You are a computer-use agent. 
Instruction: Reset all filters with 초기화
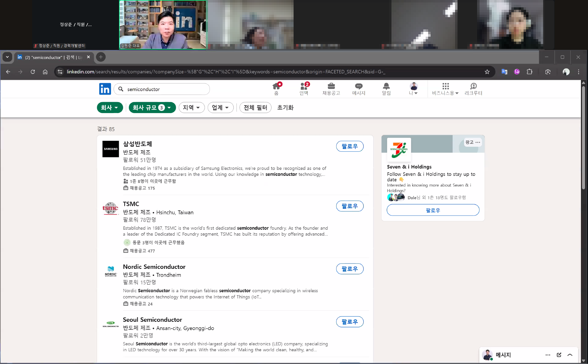285,108
